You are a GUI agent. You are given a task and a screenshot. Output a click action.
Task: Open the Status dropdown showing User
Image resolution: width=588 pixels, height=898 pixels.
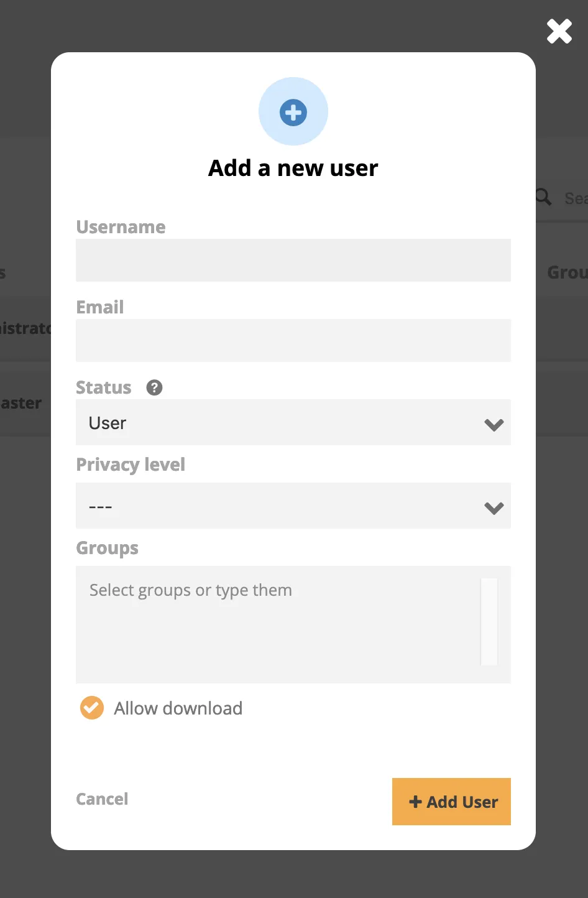[293, 423]
